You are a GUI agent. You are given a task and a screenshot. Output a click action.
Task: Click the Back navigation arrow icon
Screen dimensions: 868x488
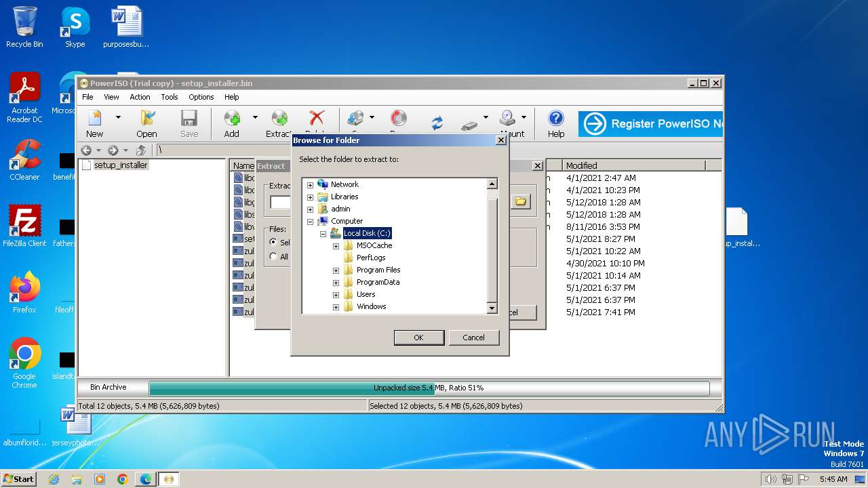(86, 150)
